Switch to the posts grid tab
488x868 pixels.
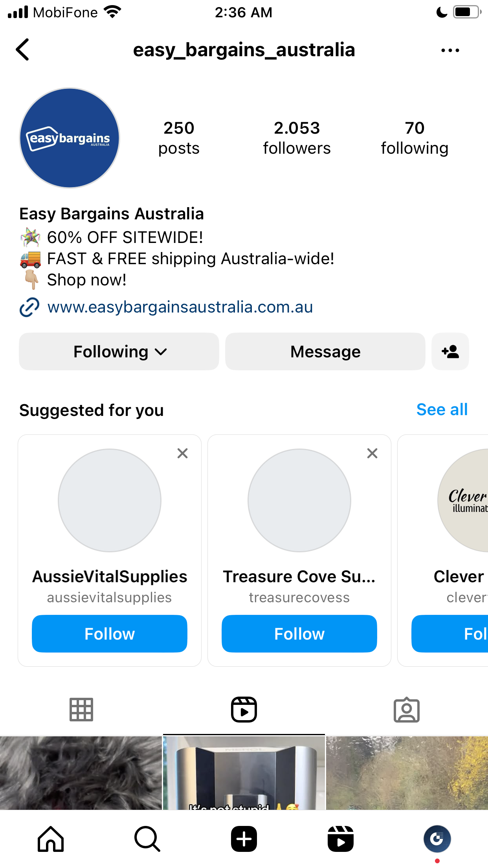[x=81, y=710]
